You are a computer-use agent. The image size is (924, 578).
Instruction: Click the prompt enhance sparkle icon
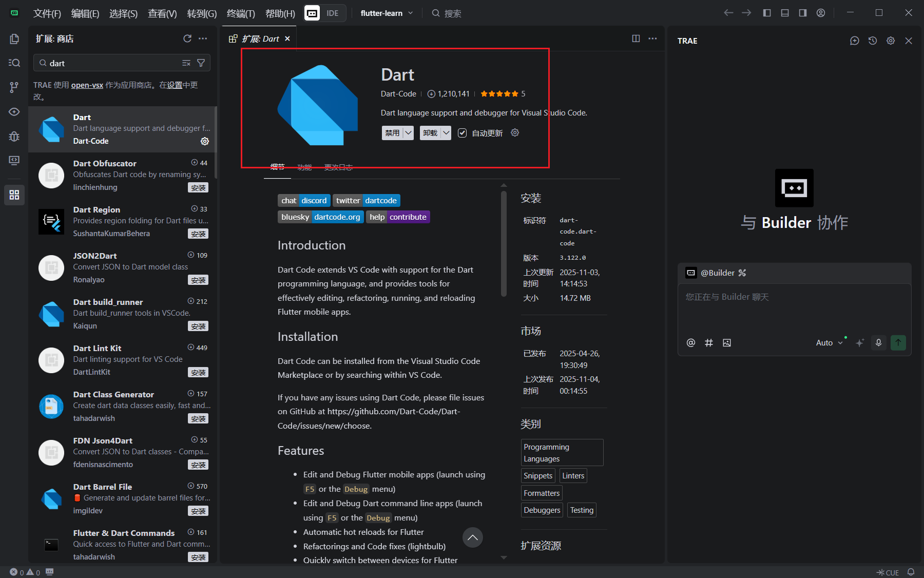coord(860,342)
